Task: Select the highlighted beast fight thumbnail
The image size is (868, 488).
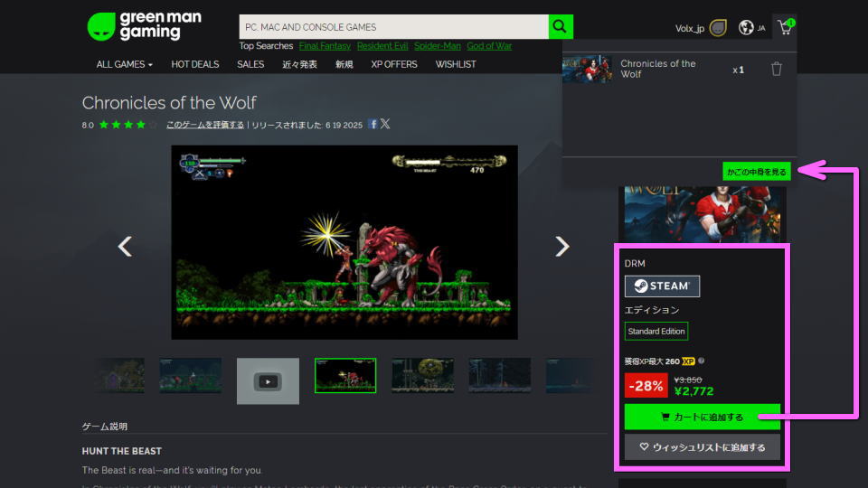Action: pyautogui.click(x=345, y=375)
